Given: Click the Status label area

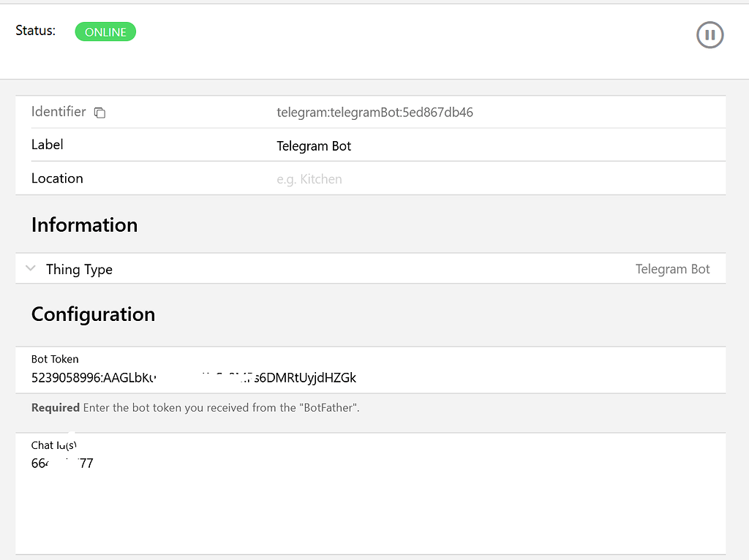Looking at the screenshot, I should pos(34,31).
